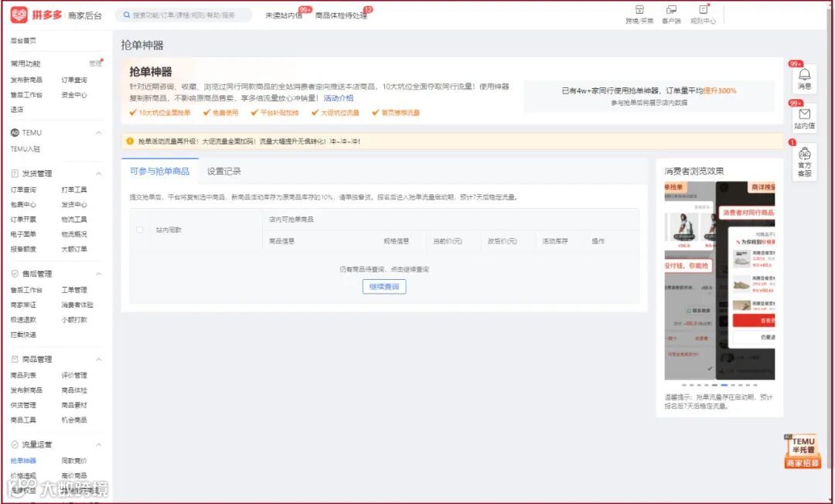Open 打单工具 under 发货管理

pyautogui.click(x=74, y=189)
